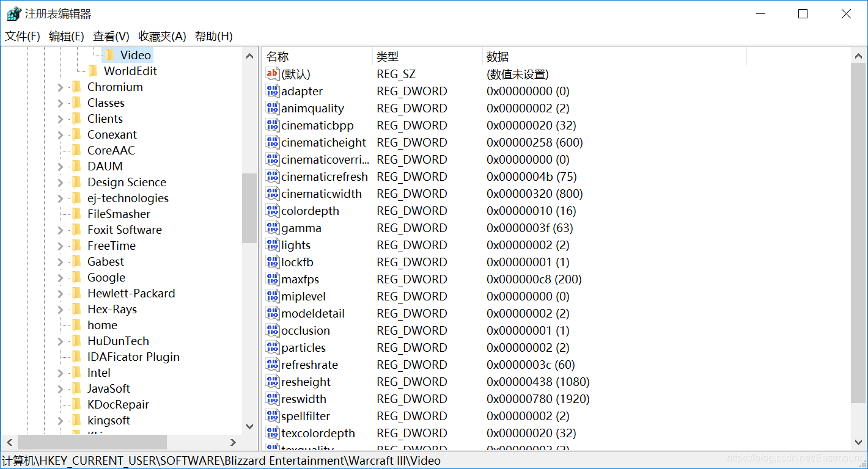Click the values pane scroll-down arrow

tap(858, 442)
